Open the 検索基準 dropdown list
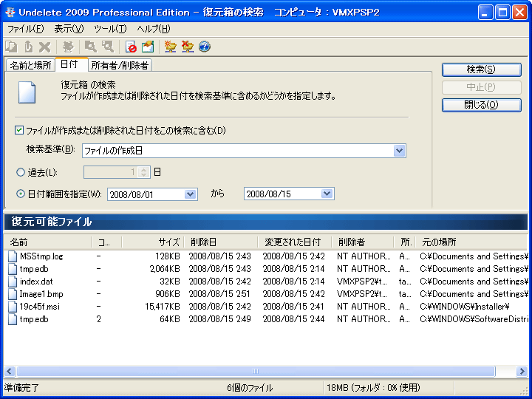The image size is (532, 399). (x=399, y=151)
